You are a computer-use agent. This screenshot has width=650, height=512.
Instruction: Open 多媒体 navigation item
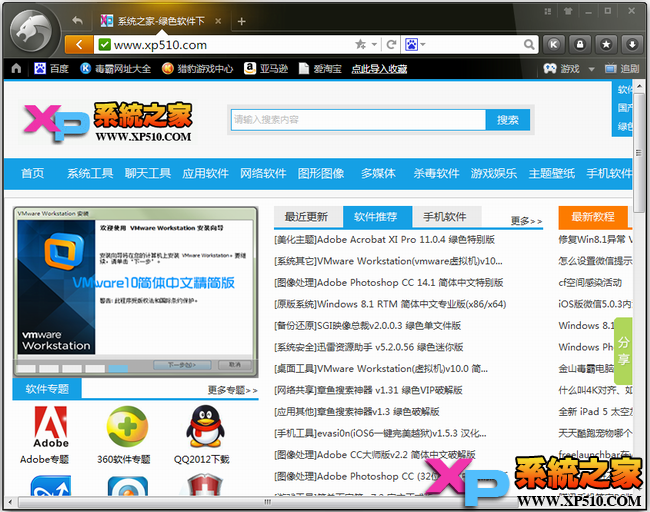click(378, 173)
